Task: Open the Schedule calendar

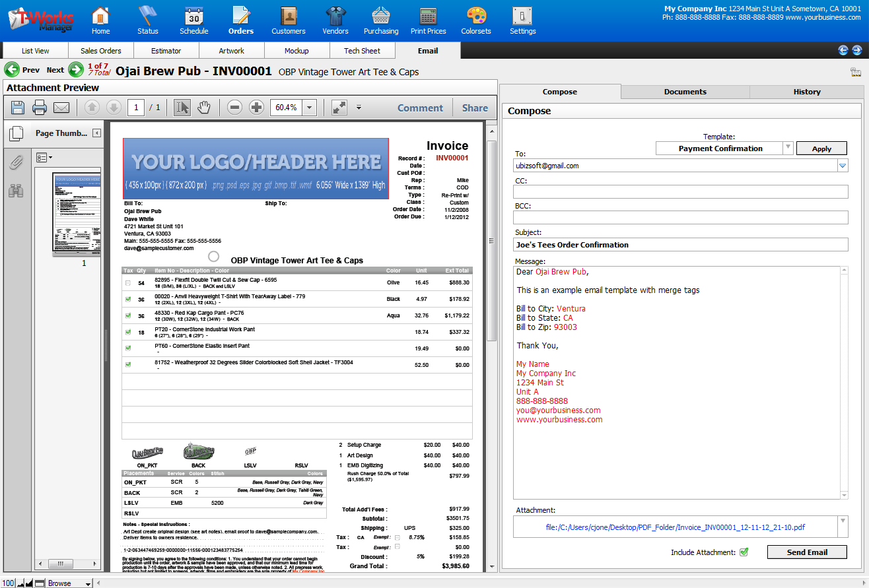Action: 193,20
